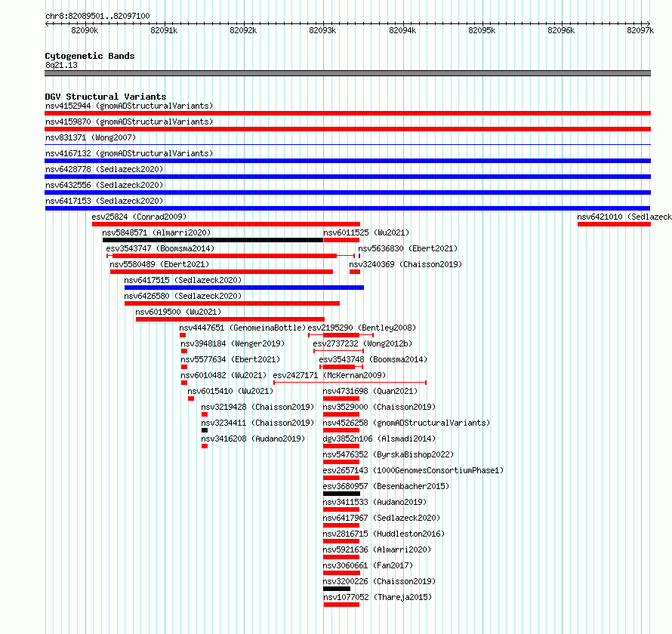
Task: Open nsv3234411 (Chaisson2019) variant
Action: (257, 423)
